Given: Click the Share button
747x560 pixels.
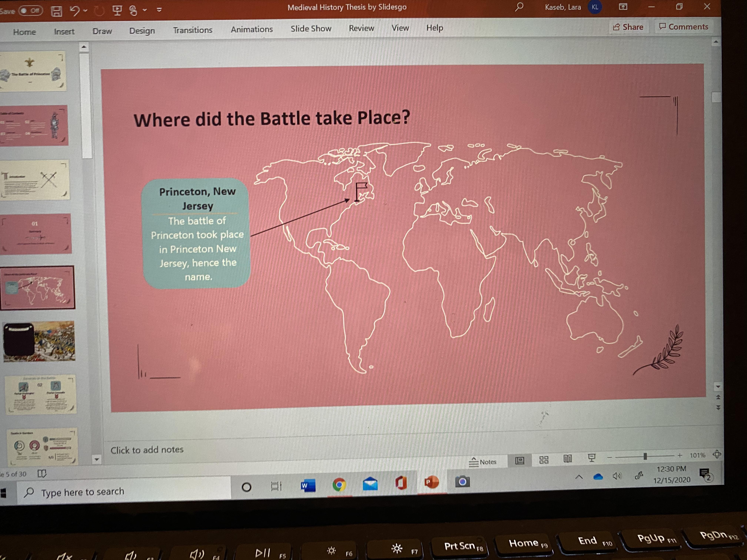Looking at the screenshot, I should tap(628, 27).
